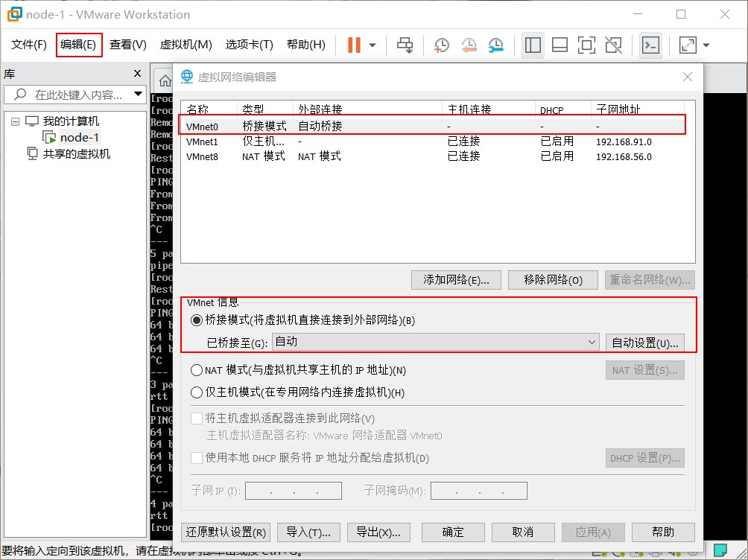Click the 还原默认设置(R) button

click(225, 532)
